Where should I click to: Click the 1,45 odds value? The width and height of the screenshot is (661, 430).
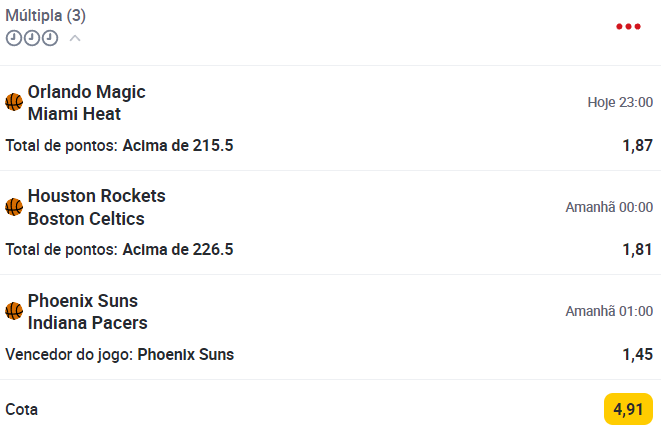click(637, 354)
